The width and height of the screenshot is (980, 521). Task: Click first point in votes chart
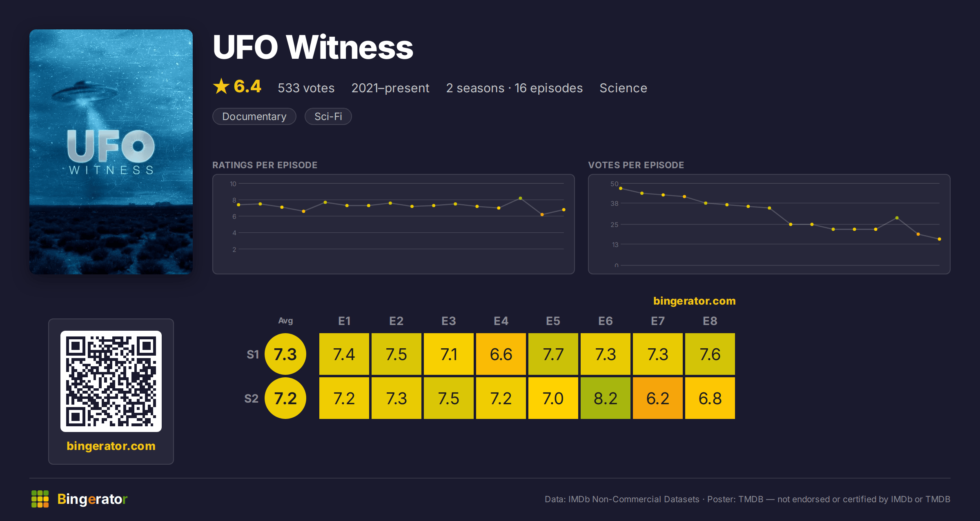coord(621,188)
